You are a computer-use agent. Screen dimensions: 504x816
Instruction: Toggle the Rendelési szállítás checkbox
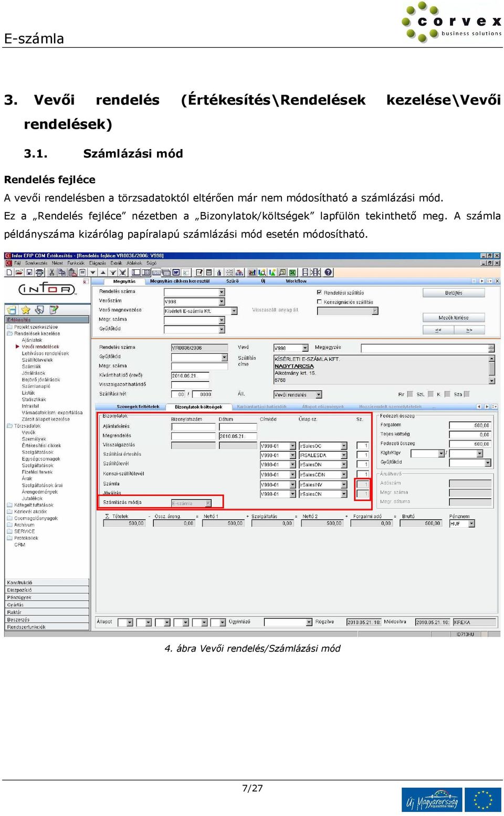pos(319,292)
